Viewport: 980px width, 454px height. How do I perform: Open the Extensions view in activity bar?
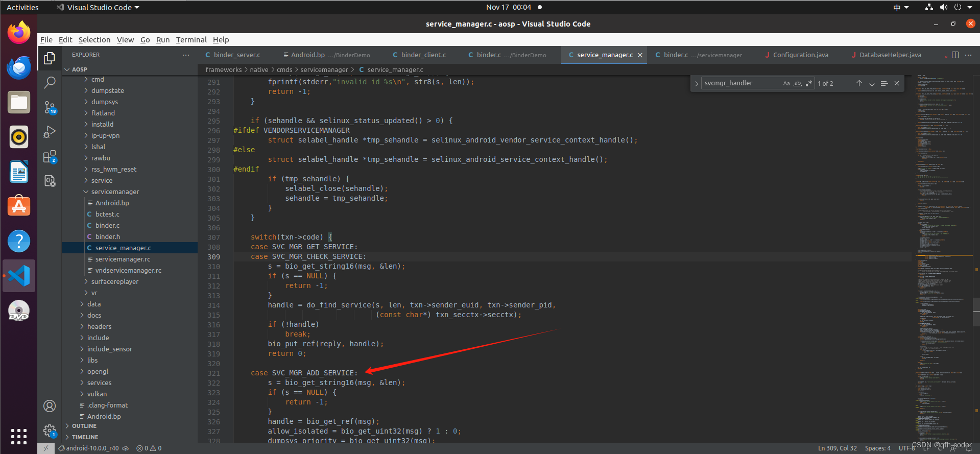50,157
